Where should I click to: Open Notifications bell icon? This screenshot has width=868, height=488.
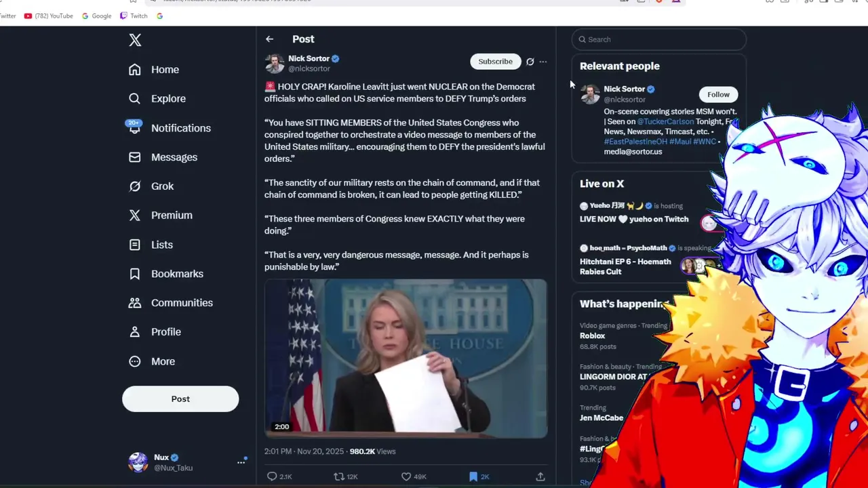tap(135, 128)
